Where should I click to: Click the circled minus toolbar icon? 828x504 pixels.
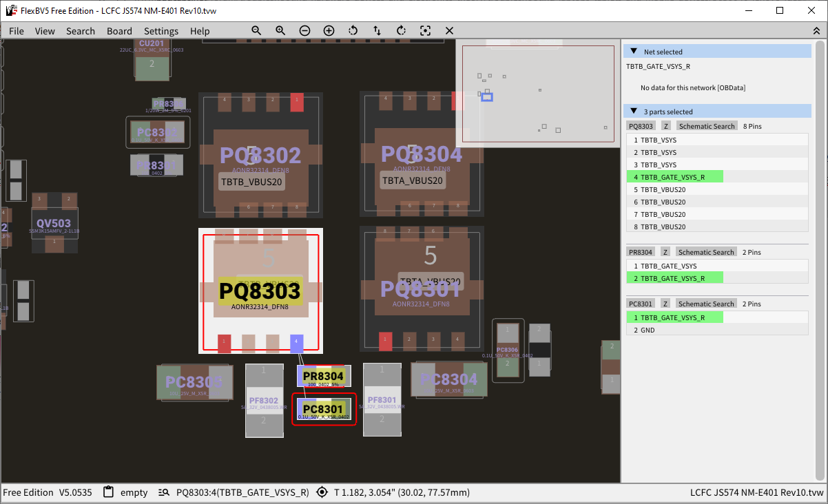tap(304, 31)
